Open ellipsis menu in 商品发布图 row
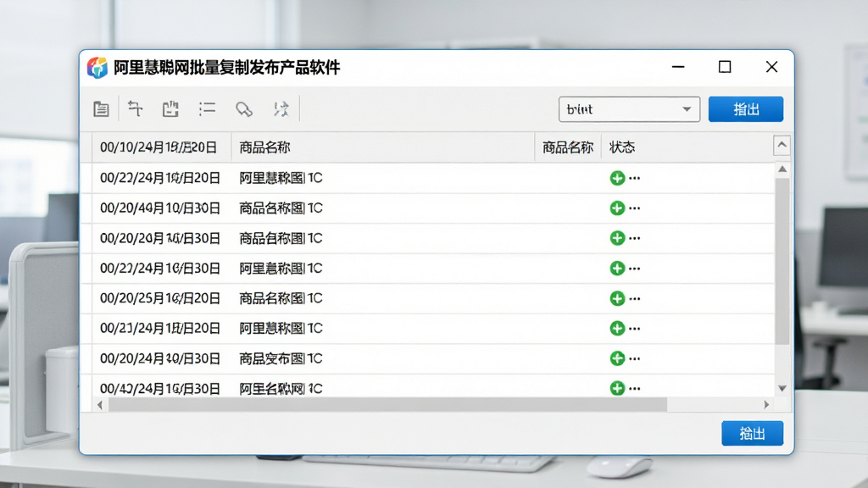 (x=635, y=358)
